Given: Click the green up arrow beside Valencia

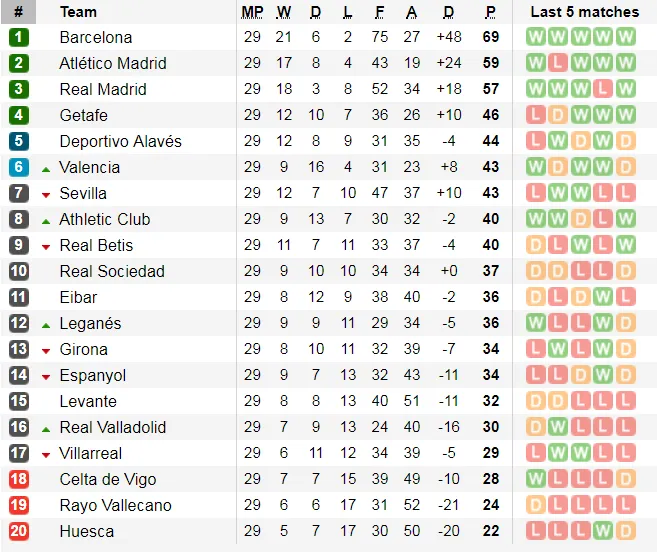Looking at the screenshot, I should [46, 168].
